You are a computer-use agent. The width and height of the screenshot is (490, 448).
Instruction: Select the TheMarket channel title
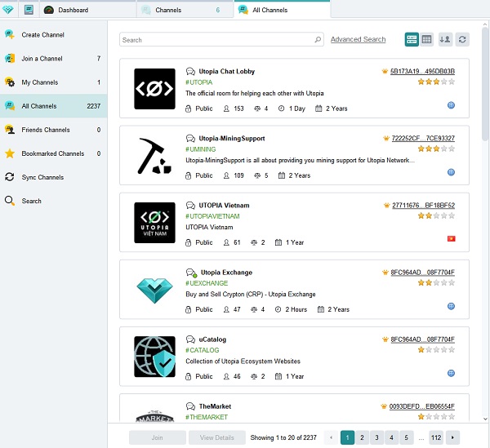(x=215, y=406)
